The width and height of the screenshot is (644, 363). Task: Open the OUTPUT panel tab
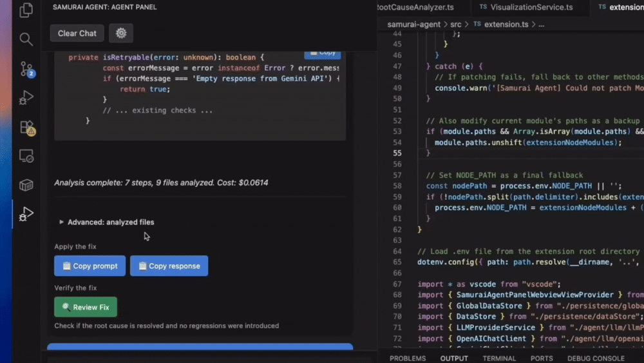454,358
